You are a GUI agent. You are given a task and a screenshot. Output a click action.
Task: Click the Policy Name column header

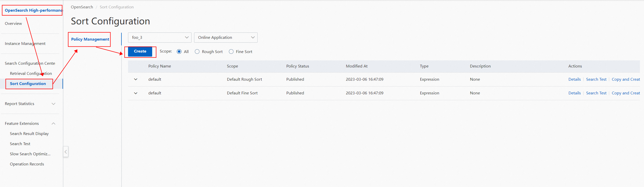160,66
